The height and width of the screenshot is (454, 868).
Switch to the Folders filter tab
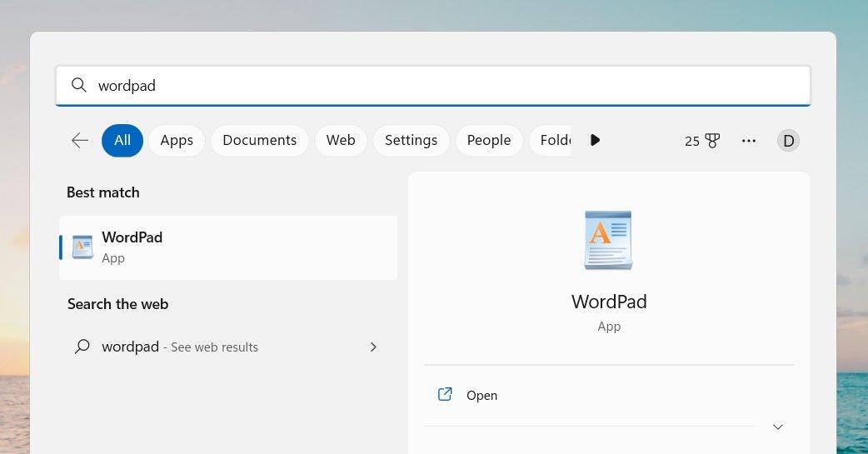pyautogui.click(x=551, y=140)
